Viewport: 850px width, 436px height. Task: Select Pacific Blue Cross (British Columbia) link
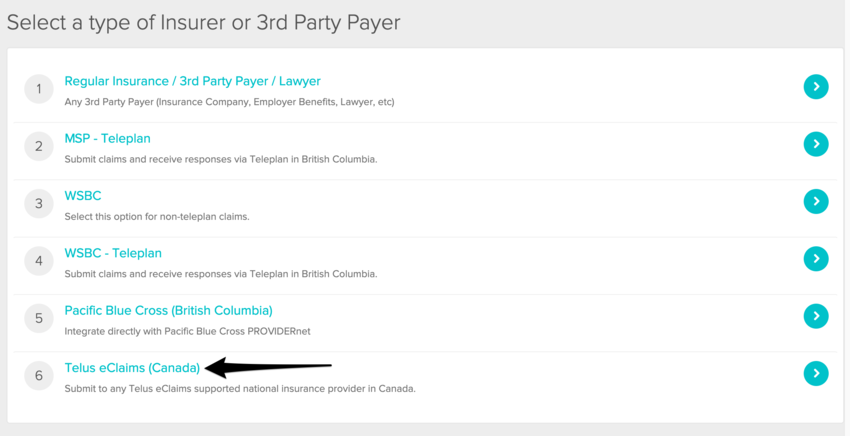click(168, 310)
